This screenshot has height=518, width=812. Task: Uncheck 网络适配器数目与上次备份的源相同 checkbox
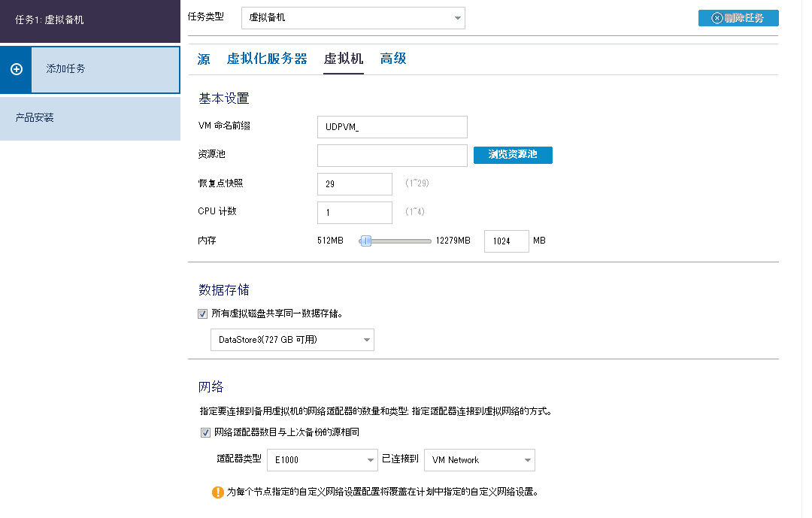(205, 432)
